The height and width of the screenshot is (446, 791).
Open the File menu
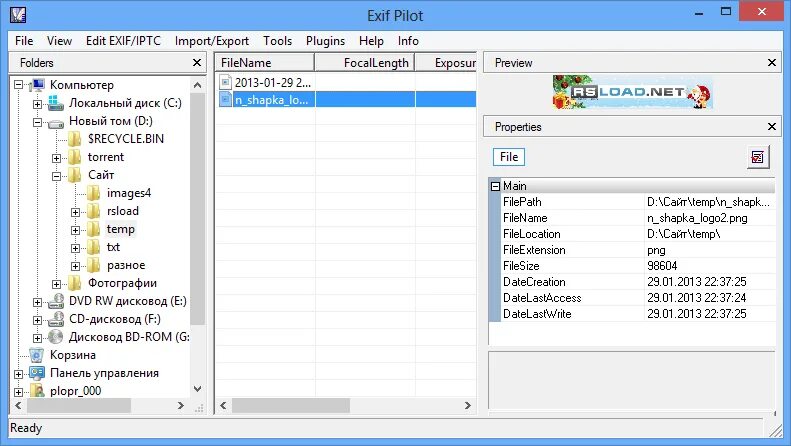pos(24,41)
